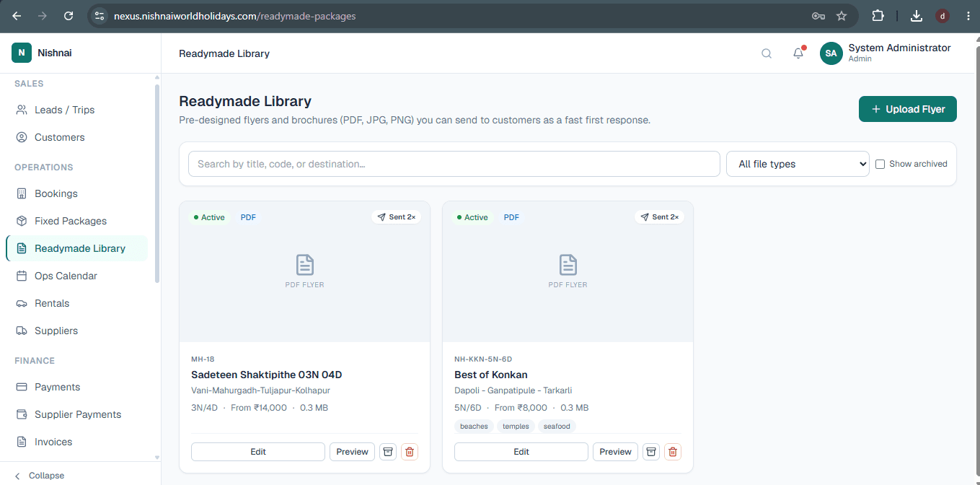Open the browser extensions puzzle icon

pyautogui.click(x=878, y=16)
